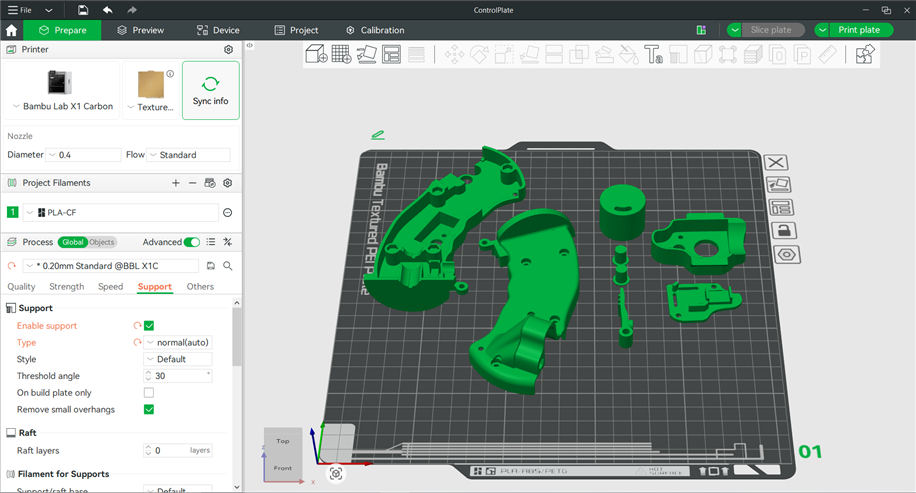
Task: Open the nozzle Diameter 0.4 dropdown
Action: point(83,155)
